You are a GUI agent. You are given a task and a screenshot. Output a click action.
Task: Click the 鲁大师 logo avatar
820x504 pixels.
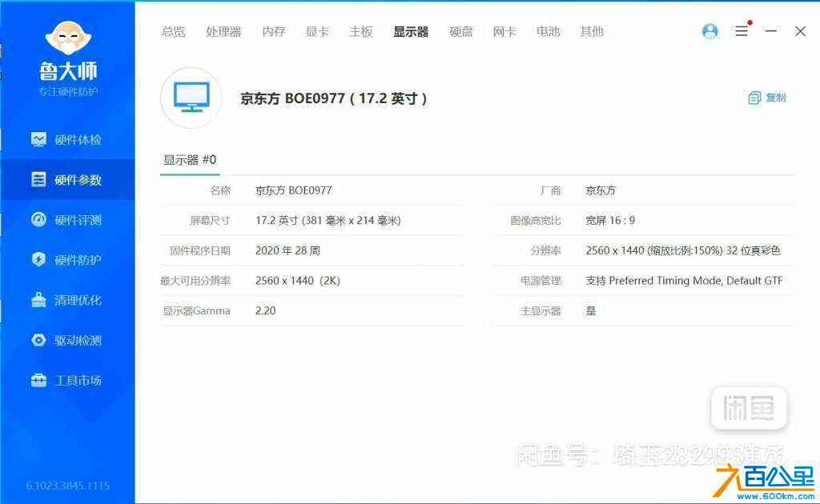tap(68, 38)
